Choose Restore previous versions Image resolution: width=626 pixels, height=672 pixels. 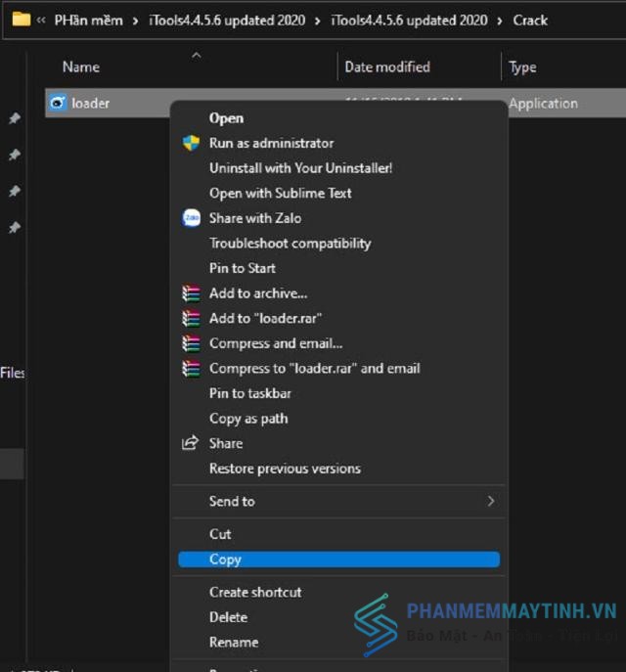285,469
